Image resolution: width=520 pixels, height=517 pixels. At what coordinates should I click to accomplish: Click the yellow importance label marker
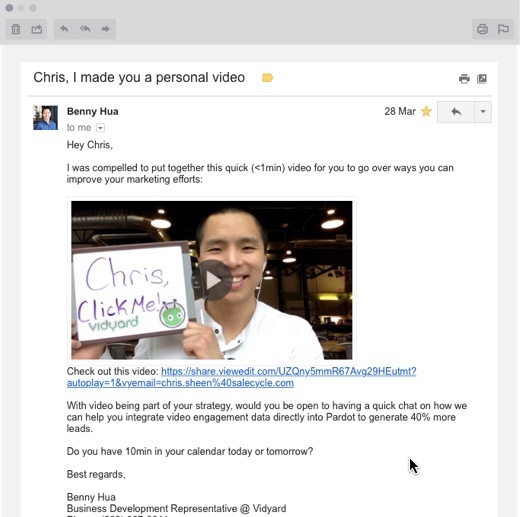[267, 78]
